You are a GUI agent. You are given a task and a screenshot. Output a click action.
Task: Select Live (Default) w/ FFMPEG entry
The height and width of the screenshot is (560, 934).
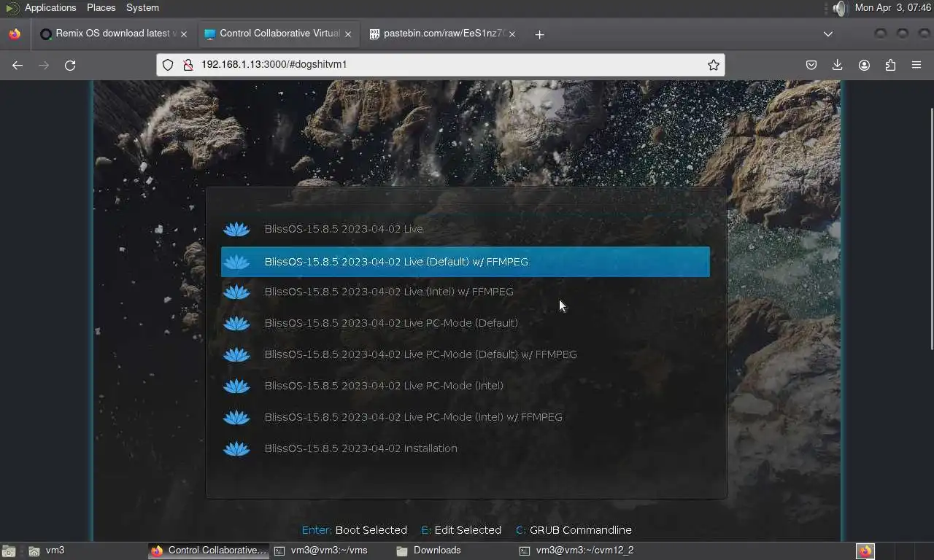[466, 262]
